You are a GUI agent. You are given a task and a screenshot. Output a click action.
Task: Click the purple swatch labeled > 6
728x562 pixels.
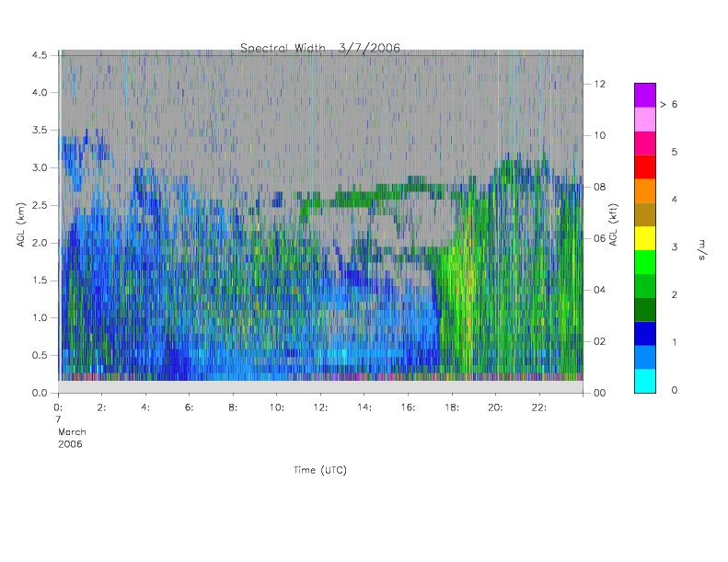(645, 96)
